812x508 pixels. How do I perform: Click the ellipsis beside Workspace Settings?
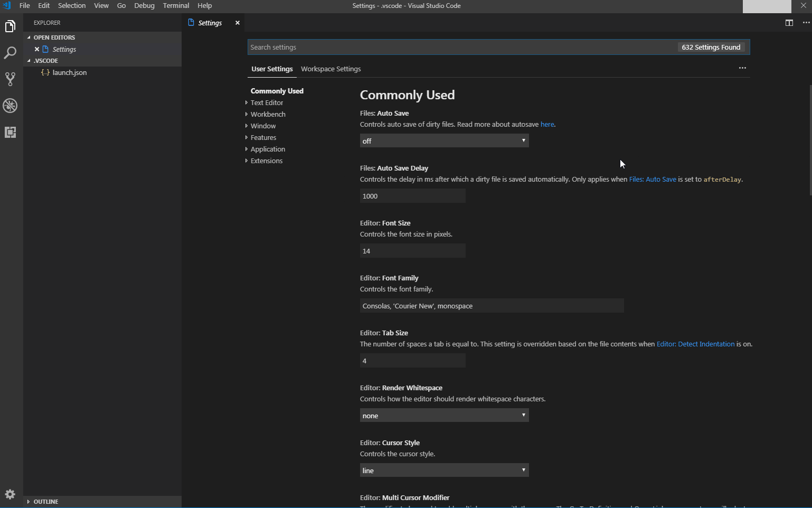pos(742,68)
